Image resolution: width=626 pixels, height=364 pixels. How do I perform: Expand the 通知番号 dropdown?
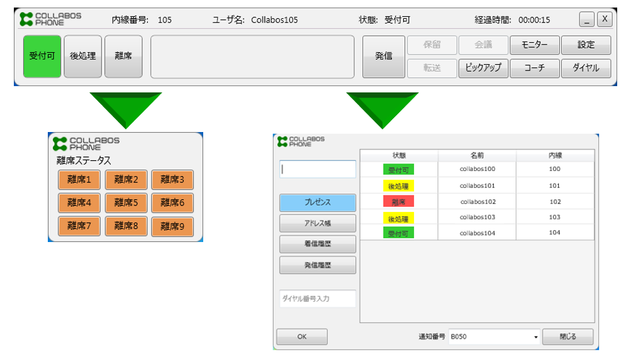pyautogui.click(x=536, y=338)
